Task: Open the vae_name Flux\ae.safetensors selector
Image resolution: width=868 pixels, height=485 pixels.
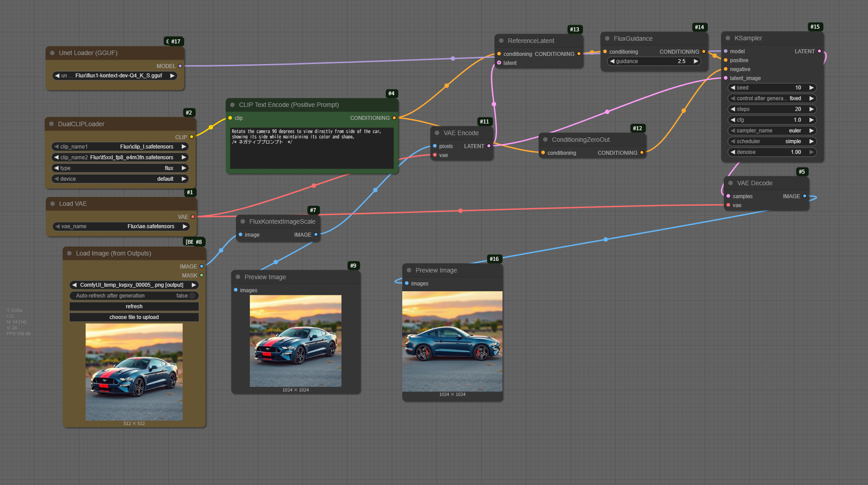Action: pos(121,226)
